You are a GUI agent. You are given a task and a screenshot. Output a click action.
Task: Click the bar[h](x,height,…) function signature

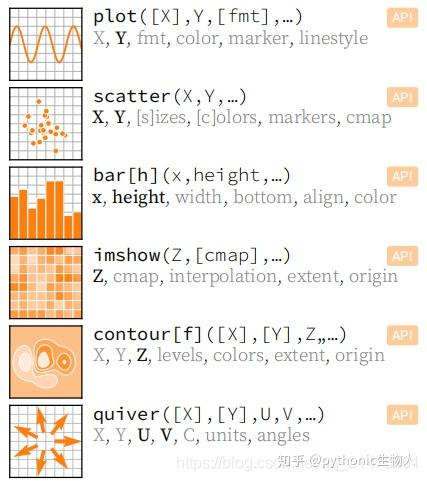(x=192, y=176)
